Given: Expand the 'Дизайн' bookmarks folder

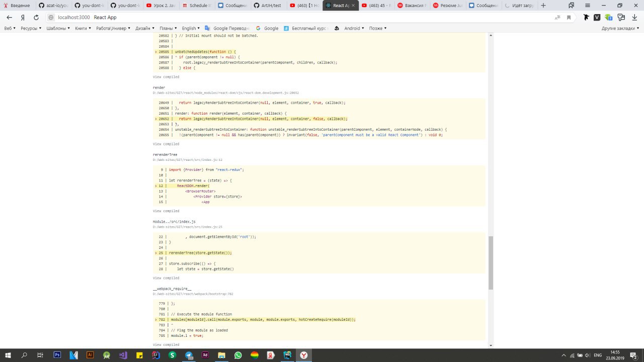Looking at the screenshot, I should (145, 28).
